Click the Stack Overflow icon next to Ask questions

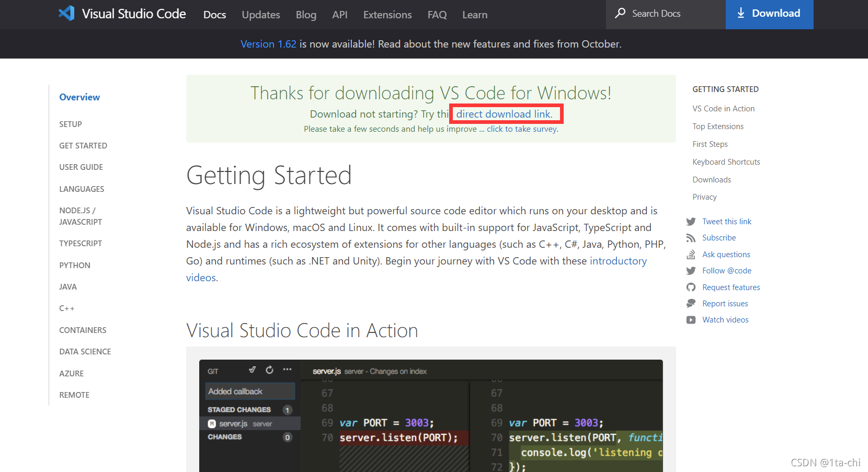691,255
